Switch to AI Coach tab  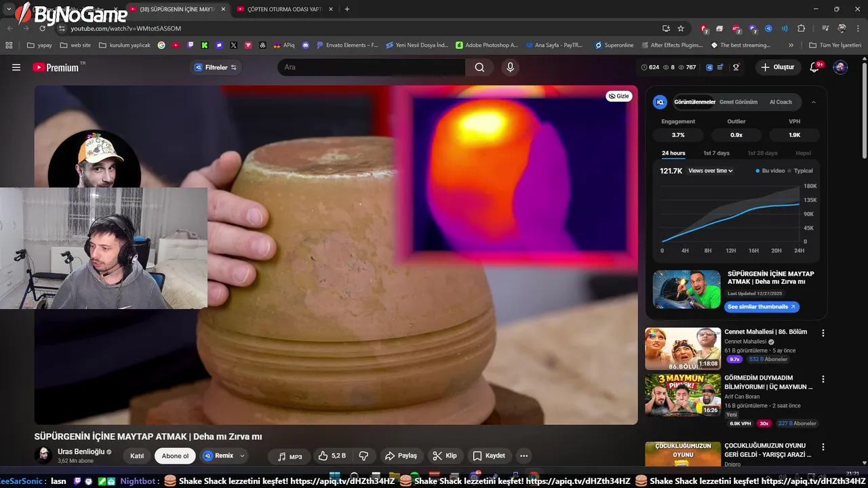tap(781, 102)
